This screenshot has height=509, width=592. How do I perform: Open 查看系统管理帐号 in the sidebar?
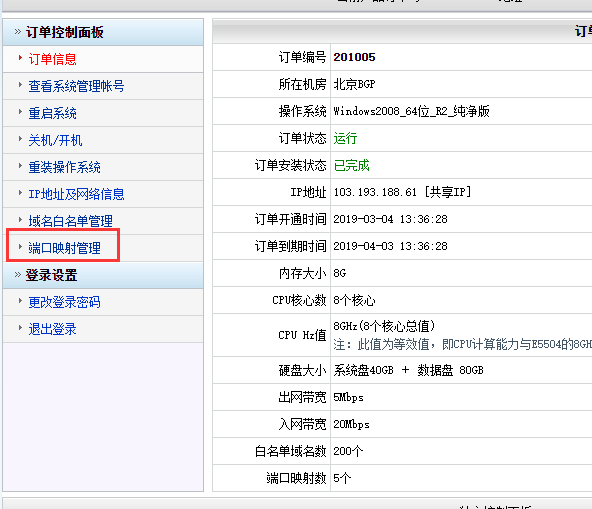click(x=76, y=86)
